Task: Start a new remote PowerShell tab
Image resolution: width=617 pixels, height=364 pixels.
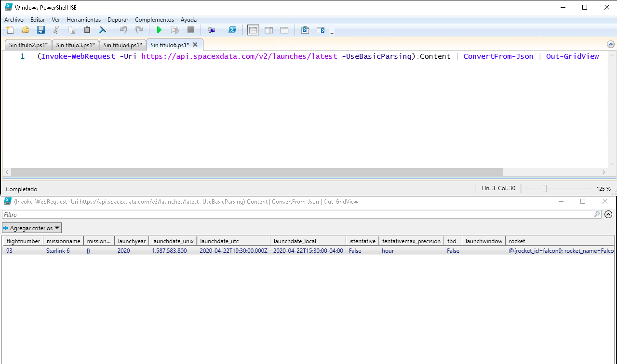Action: pyautogui.click(x=211, y=30)
